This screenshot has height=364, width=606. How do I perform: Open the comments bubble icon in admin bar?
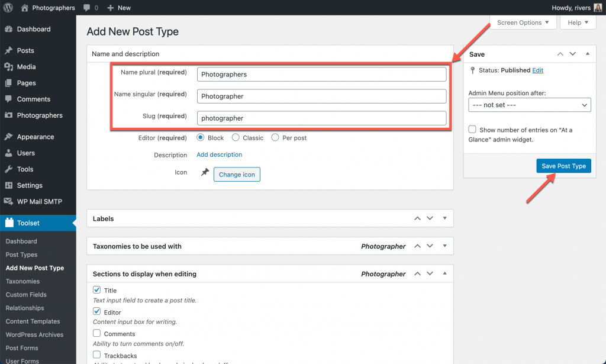pos(87,8)
